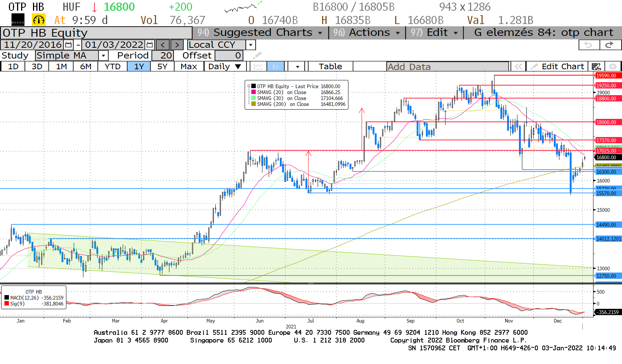Click the redo arrow button

tap(610, 45)
